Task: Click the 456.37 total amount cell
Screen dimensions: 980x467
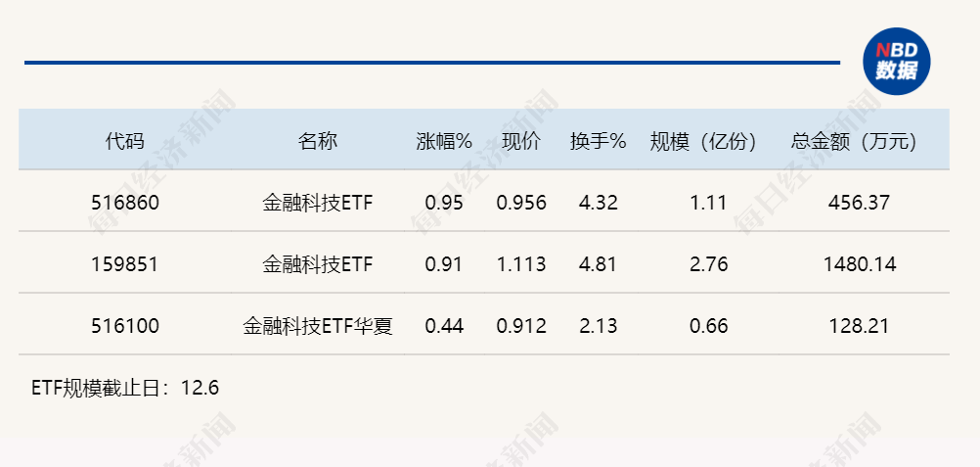Action: [x=860, y=203]
